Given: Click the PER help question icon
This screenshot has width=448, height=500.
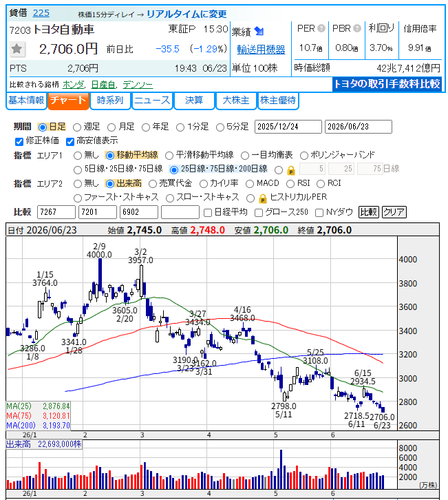Looking at the screenshot, I should (x=321, y=28).
